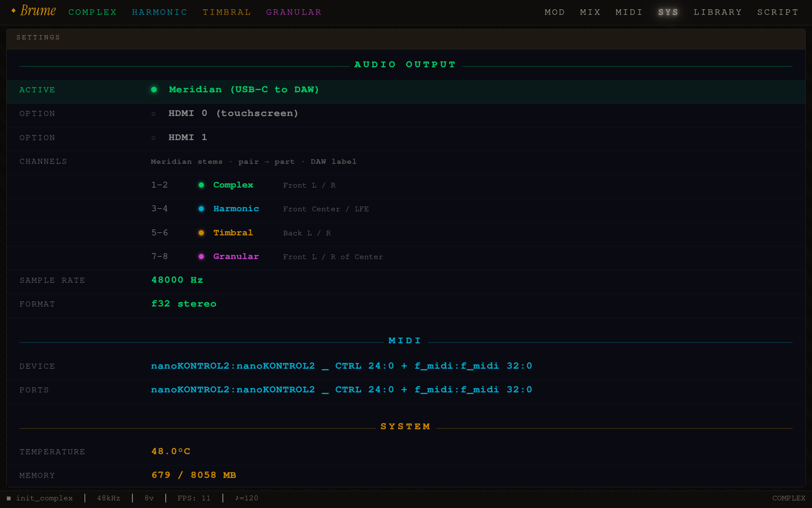Open the nanoKONTROL2 MIDI device selector
This screenshot has width=812, height=508.
click(342, 366)
